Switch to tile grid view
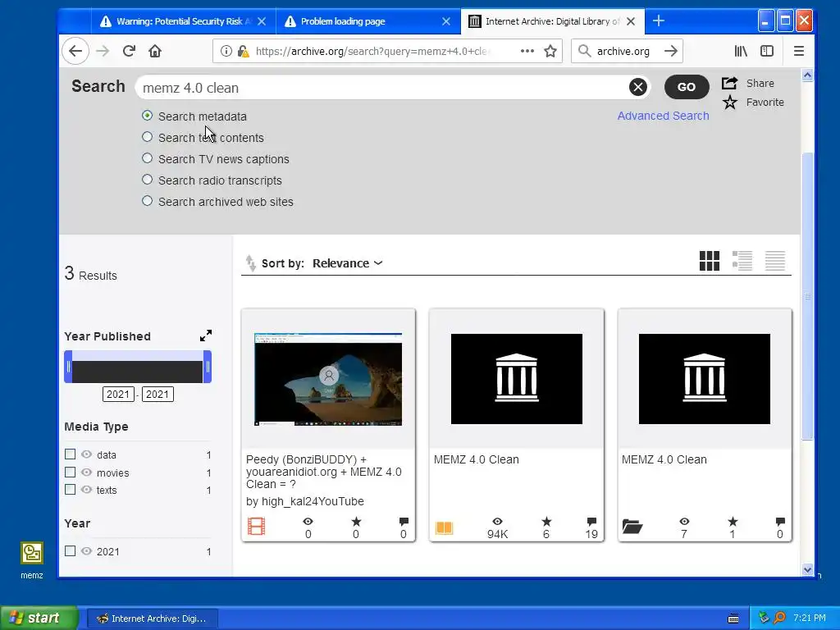This screenshot has width=840, height=630. point(710,261)
